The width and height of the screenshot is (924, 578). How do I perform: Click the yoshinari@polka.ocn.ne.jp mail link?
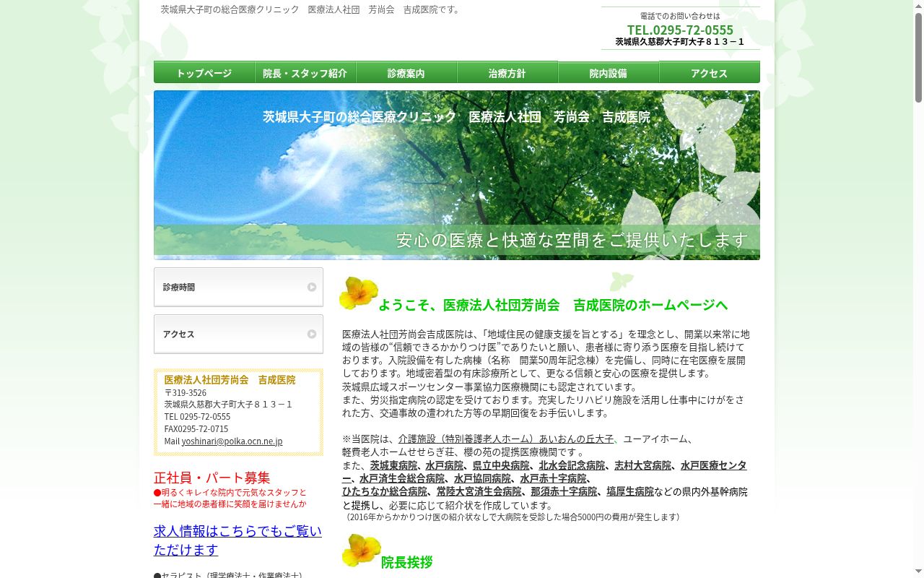[232, 441]
